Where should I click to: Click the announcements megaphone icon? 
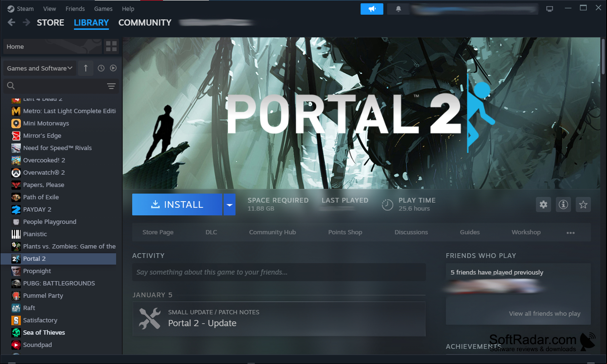(x=371, y=9)
